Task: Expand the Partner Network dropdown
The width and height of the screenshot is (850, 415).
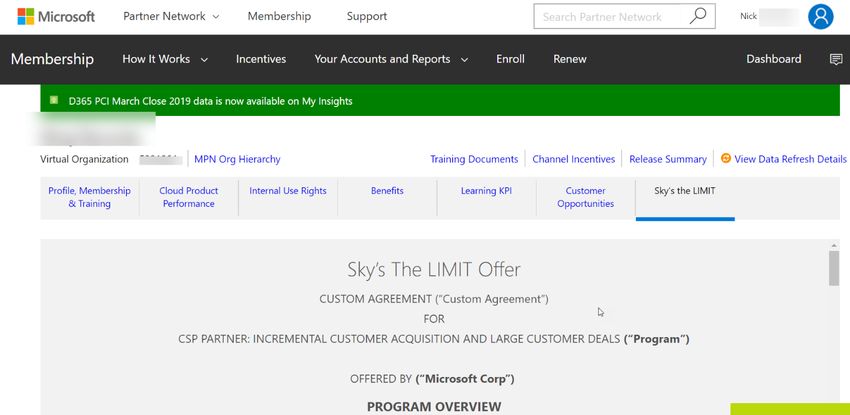Action: pos(171,16)
